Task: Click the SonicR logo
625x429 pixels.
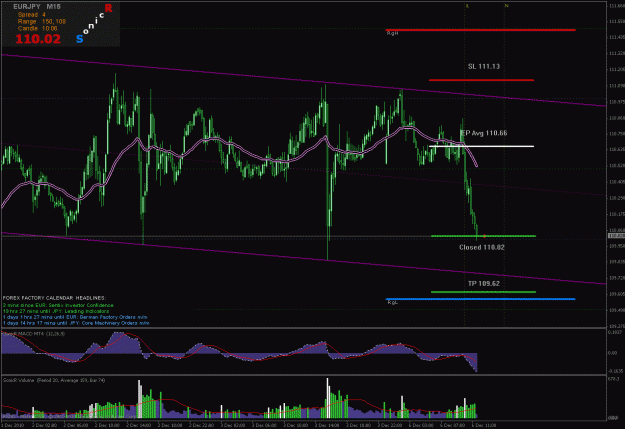Action: [x=94, y=23]
